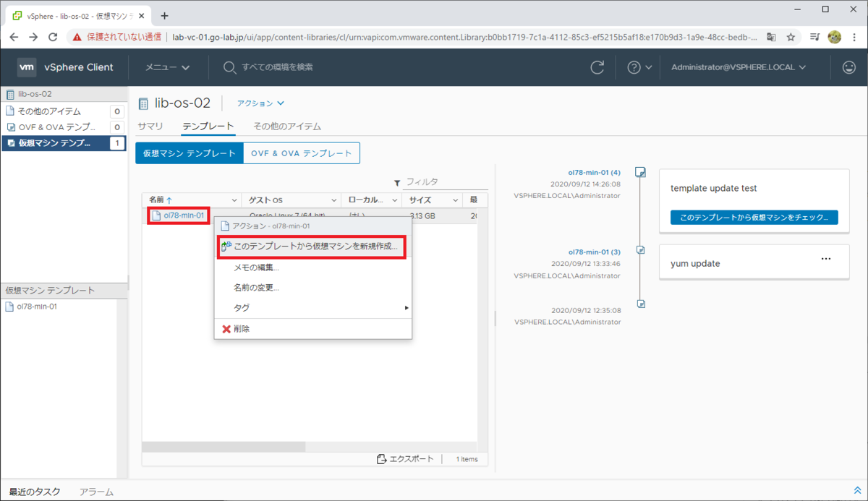Open the browser media control icon
This screenshot has width=868, height=501.
pos(814,37)
